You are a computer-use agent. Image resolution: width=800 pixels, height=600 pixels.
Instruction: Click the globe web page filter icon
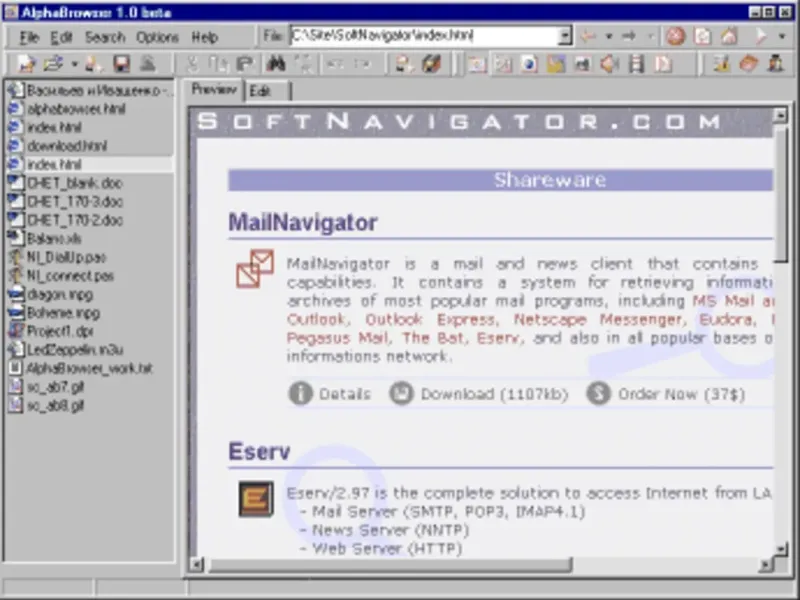point(530,64)
